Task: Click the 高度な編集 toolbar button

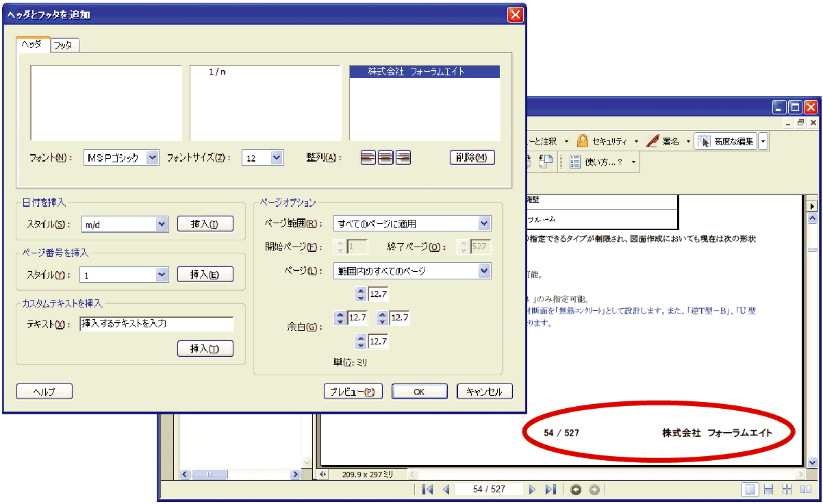Action: [726, 141]
